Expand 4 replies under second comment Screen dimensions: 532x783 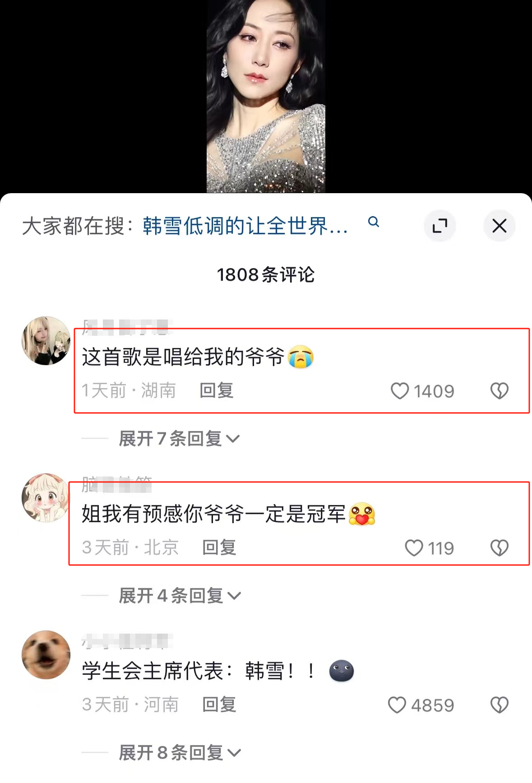[x=180, y=595]
